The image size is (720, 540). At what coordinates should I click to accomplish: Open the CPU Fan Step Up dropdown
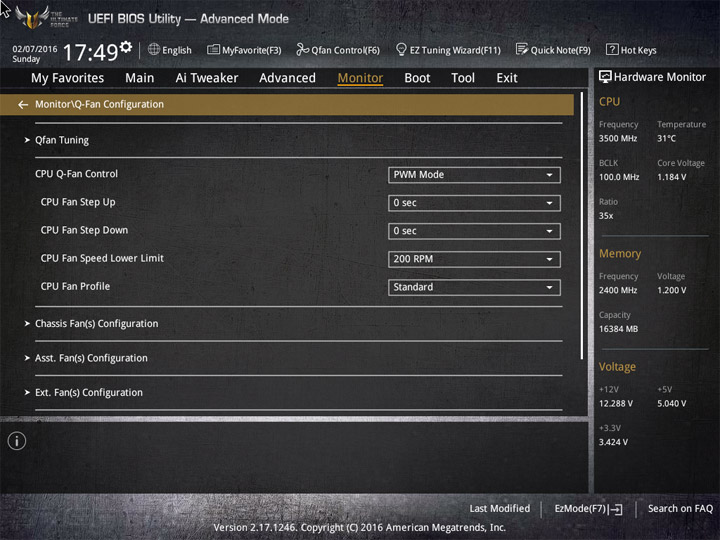[x=474, y=203]
